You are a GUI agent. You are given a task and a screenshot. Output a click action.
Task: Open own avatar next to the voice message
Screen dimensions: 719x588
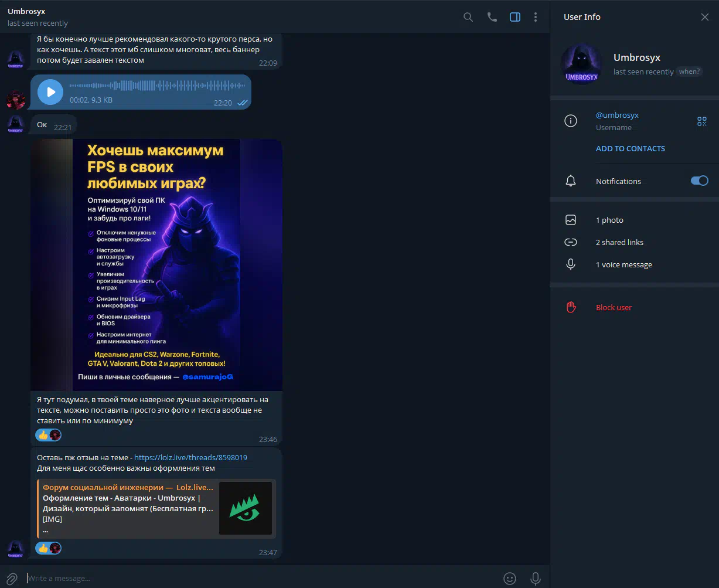point(16,100)
